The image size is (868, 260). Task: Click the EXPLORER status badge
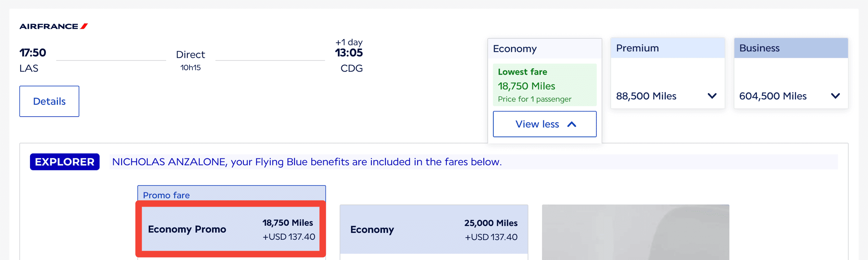tap(65, 162)
